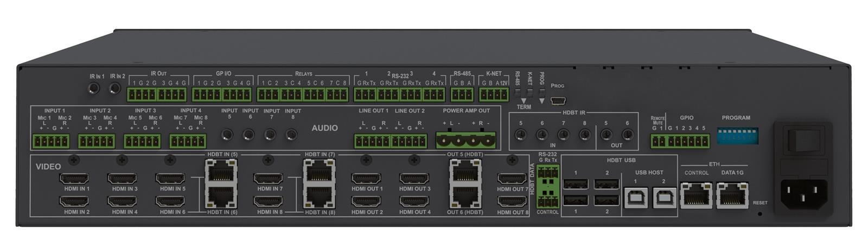868x241 pixels.
Task: Click the HDMI OUT 8 port
Action: (512, 201)
